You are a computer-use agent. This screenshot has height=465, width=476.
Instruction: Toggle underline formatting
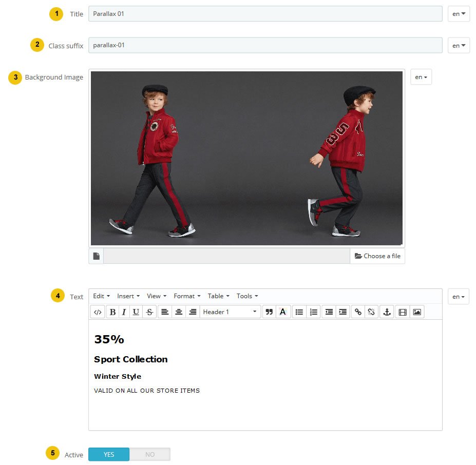(136, 312)
